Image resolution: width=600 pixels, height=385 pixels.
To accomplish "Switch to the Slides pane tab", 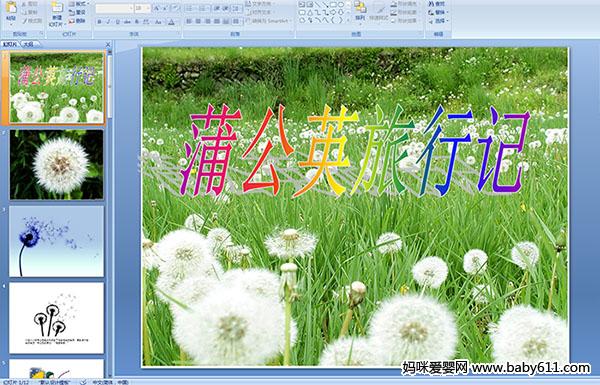I will point(10,44).
